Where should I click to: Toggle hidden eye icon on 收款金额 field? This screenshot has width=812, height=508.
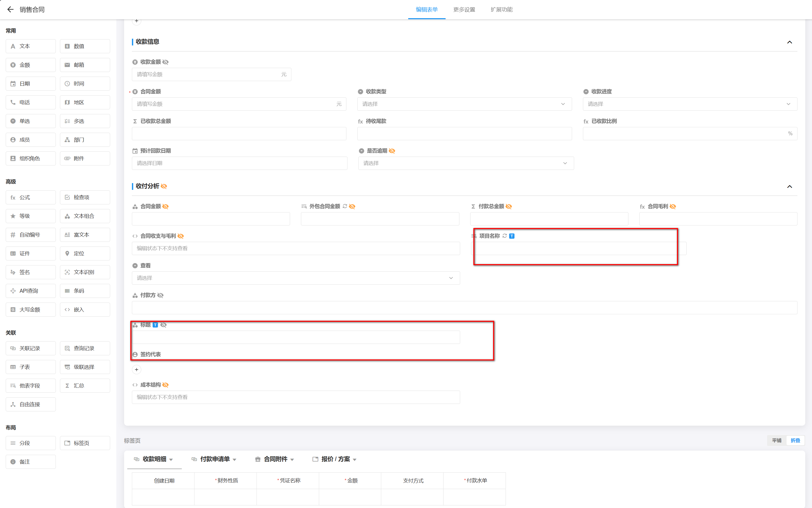[x=166, y=62]
